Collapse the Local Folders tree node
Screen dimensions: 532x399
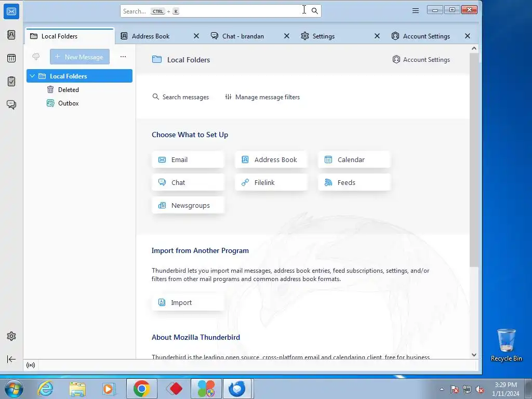point(32,76)
